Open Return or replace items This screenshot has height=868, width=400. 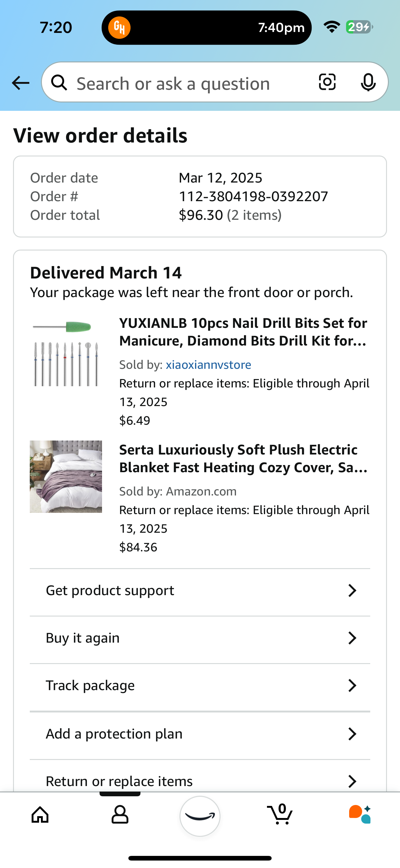click(x=200, y=779)
